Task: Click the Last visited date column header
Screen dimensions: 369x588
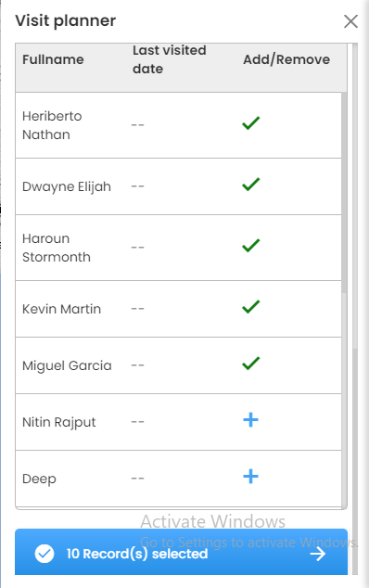Action: click(x=170, y=59)
